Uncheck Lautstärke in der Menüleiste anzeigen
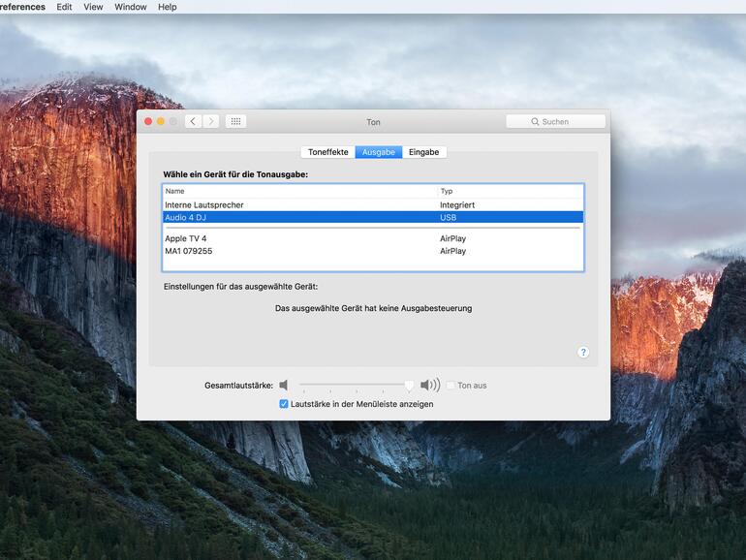746x560 pixels. (x=284, y=404)
